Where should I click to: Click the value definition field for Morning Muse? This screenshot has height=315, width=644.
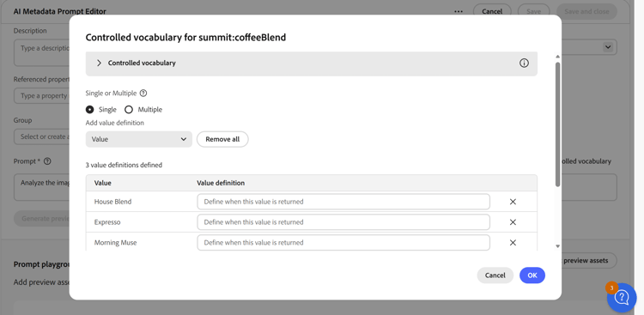[x=343, y=242]
